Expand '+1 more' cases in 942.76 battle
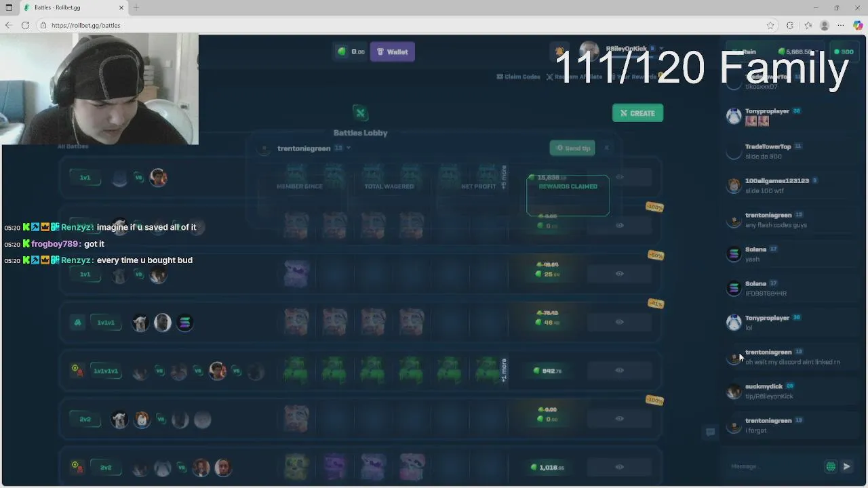Screen dimensions: 868x488 tap(504, 370)
